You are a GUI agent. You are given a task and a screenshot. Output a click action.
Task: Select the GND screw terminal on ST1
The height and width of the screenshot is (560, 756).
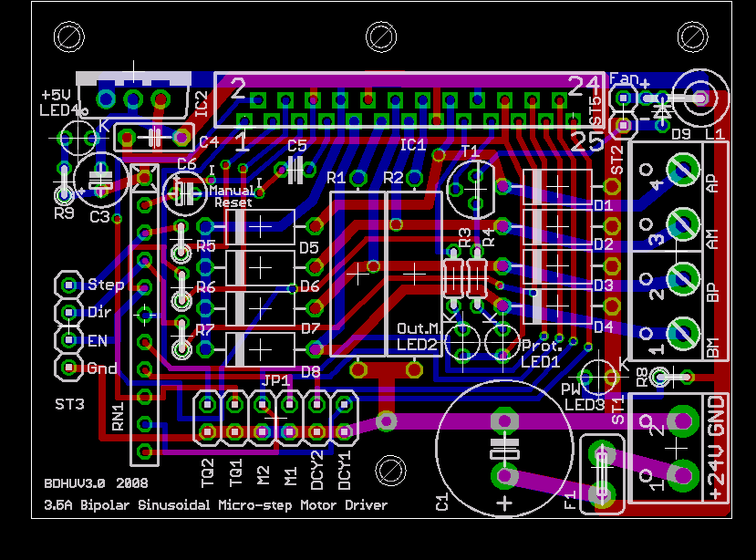click(x=681, y=421)
